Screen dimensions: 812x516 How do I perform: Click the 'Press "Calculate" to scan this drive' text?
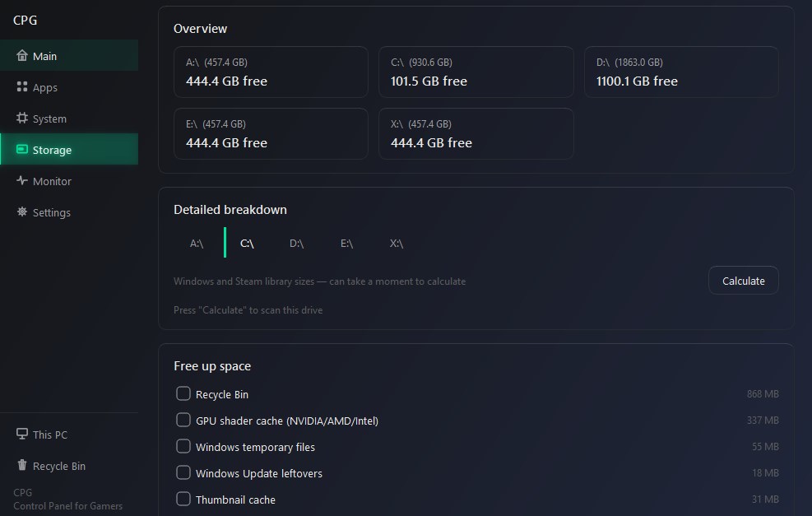pos(248,309)
